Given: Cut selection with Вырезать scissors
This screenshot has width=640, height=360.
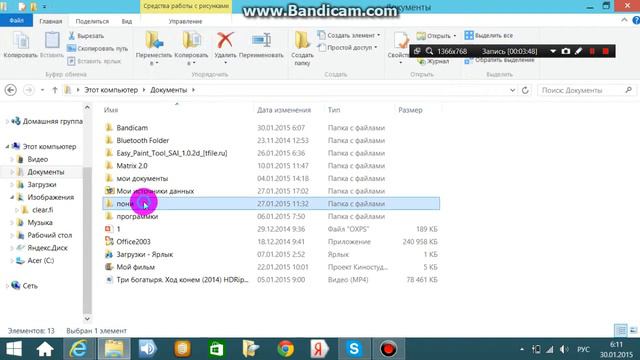Looking at the screenshot, I should click(86, 36).
